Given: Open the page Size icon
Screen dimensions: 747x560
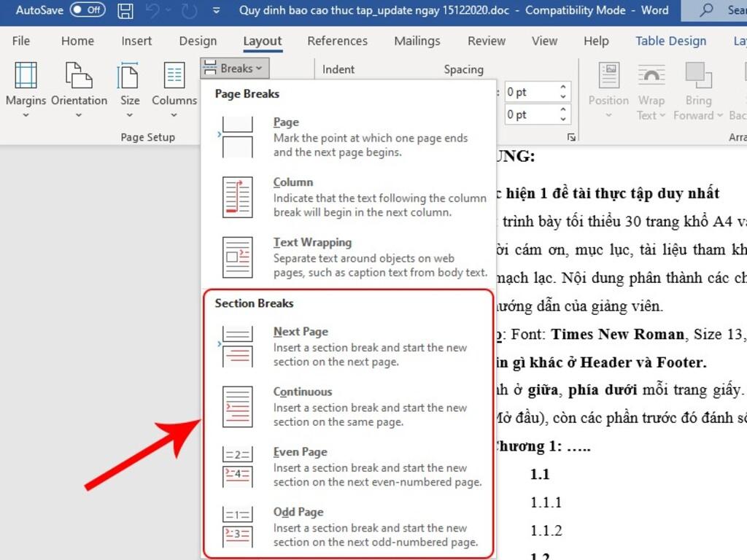Looking at the screenshot, I should (x=130, y=76).
